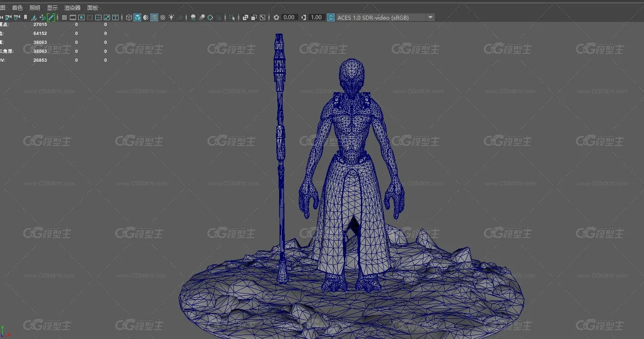This screenshot has height=339, width=644.
Task: Click the Motion Blur icon
Action: [202, 17]
